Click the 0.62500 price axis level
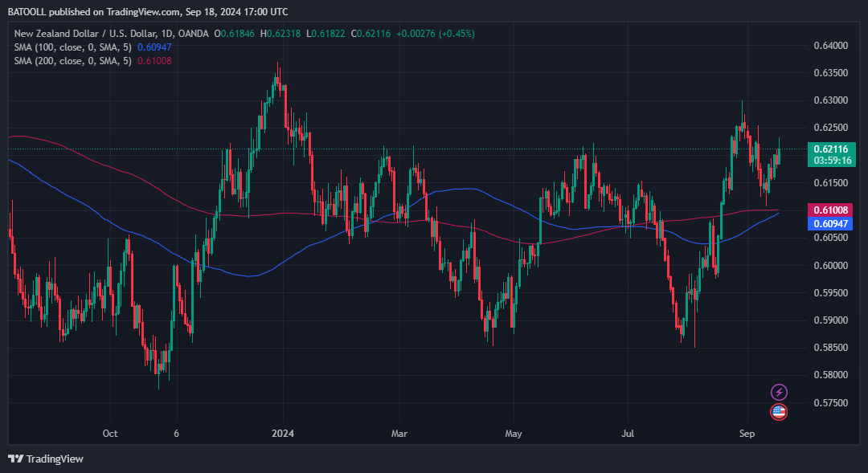868x473 pixels. 831,128
